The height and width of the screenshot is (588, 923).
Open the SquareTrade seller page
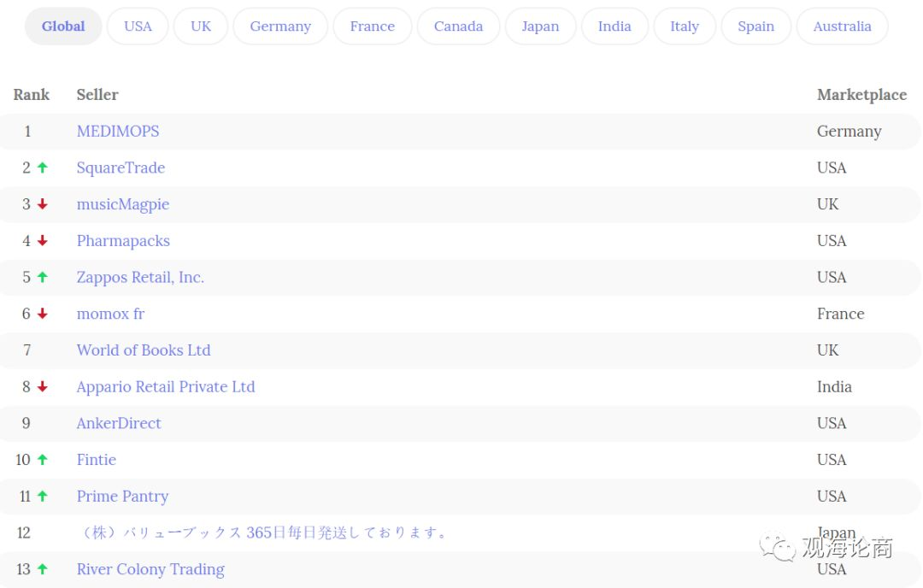[x=121, y=168]
